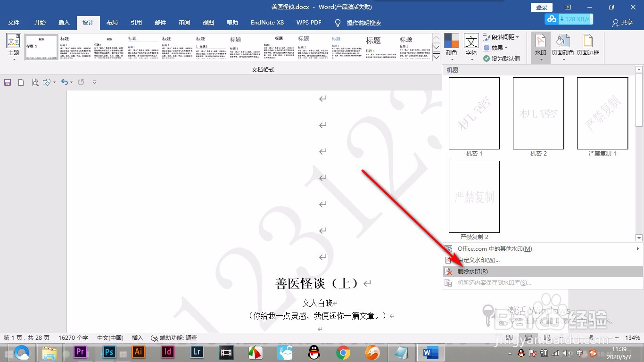This screenshot has width=644, height=362.
Task: Click the Print Preview icon
Action: tap(34, 82)
